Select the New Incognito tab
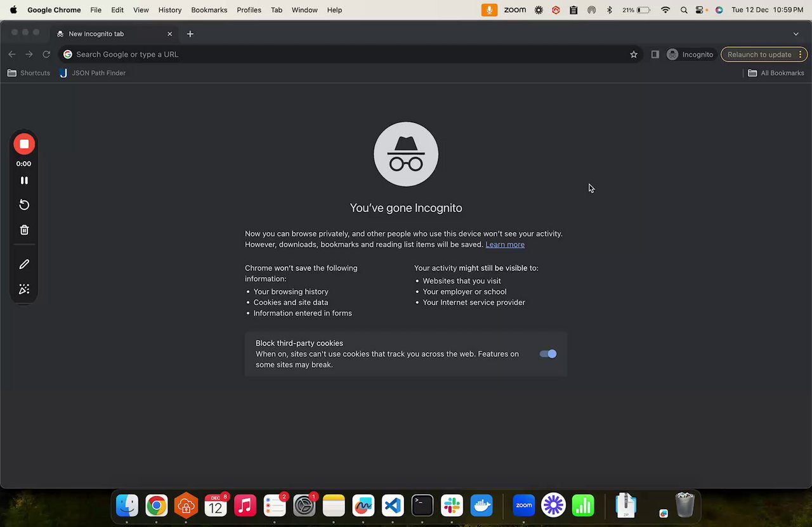This screenshot has height=527, width=812. click(x=114, y=34)
